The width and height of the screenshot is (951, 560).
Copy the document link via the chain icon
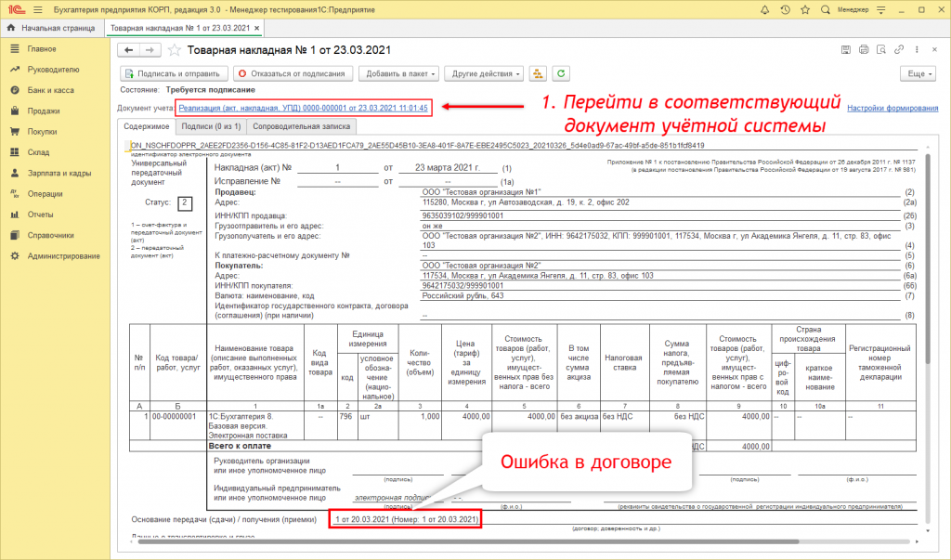point(898,49)
